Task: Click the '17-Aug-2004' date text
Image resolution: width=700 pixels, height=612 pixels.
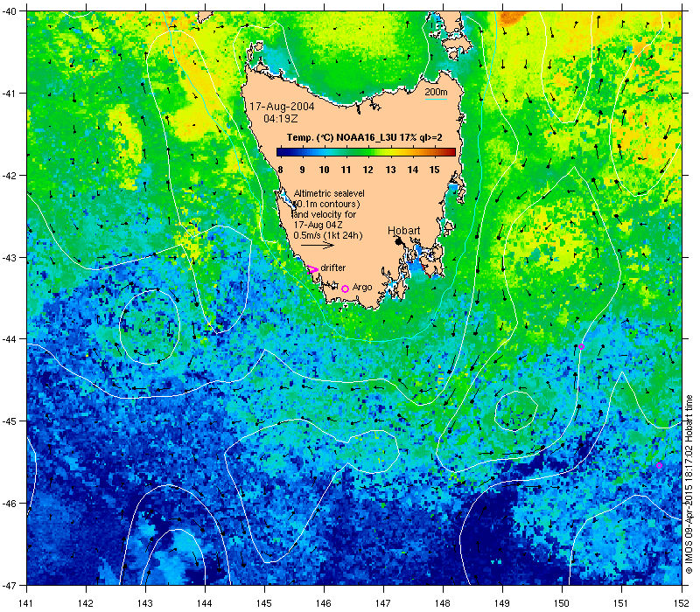Action: [282, 107]
